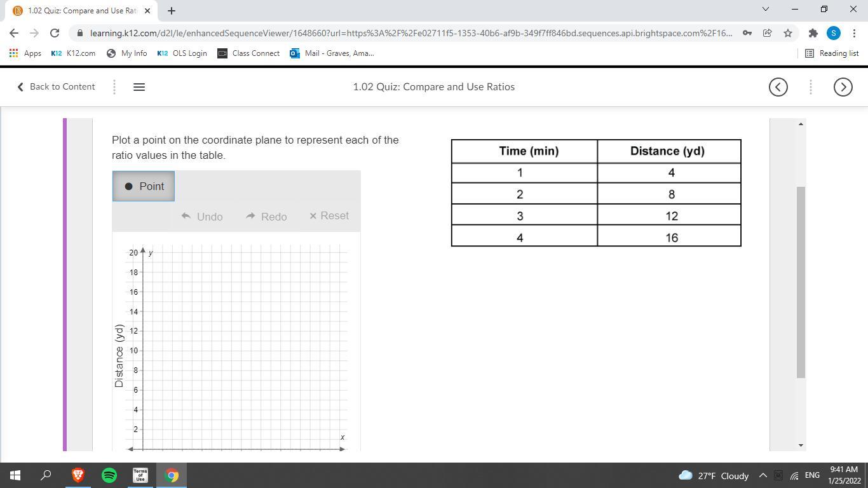Expand the tab search dropdown arrow
This screenshot has width=868, height=488.
(766, 9)
